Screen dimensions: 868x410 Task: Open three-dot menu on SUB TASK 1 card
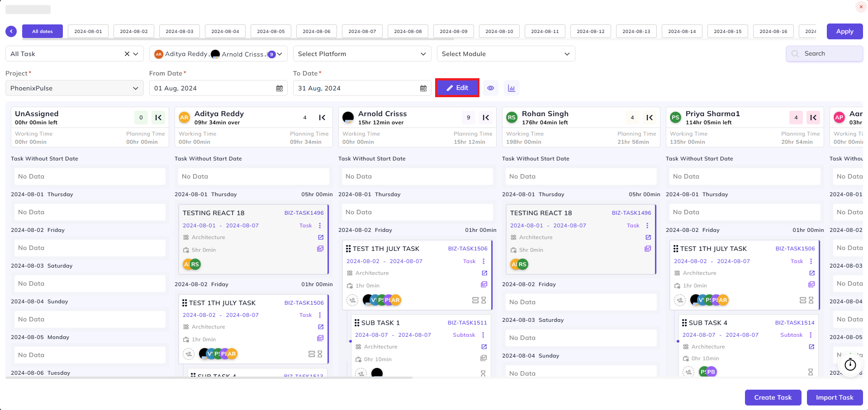[x=483, y=335]
